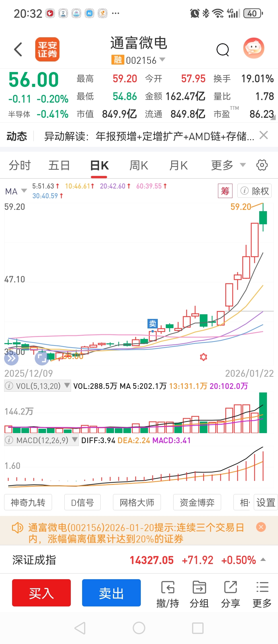Open the 除权 adjustment button
The width and height of the screenshot is (278, 644).
[x=254, y=191]
